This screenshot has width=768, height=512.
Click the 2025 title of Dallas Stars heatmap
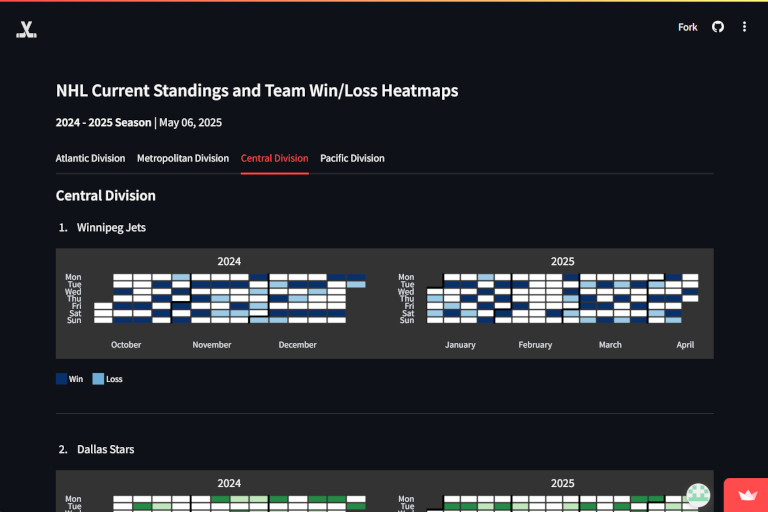click(x=562, y=483)
